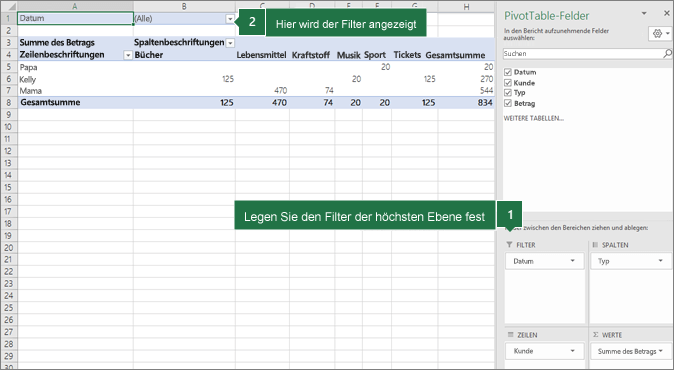Uncheck the Typ field checkbox
Viewport: 674px width, 370px height.
[x=508, y=92]
